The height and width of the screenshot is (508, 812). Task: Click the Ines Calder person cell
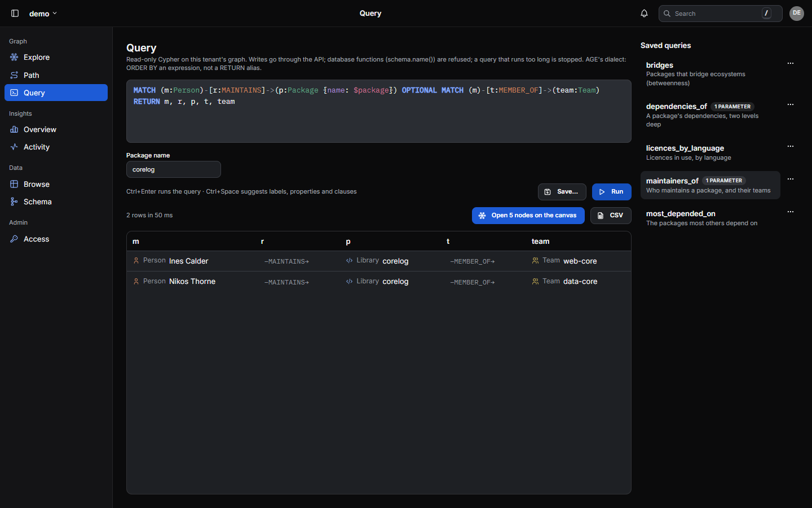[171, 261]
